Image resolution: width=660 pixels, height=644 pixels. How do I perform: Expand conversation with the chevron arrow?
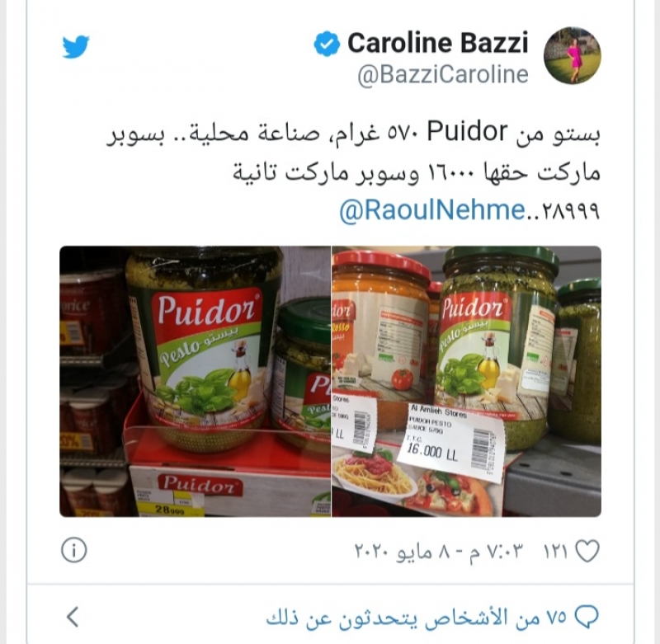pos(73,617)
